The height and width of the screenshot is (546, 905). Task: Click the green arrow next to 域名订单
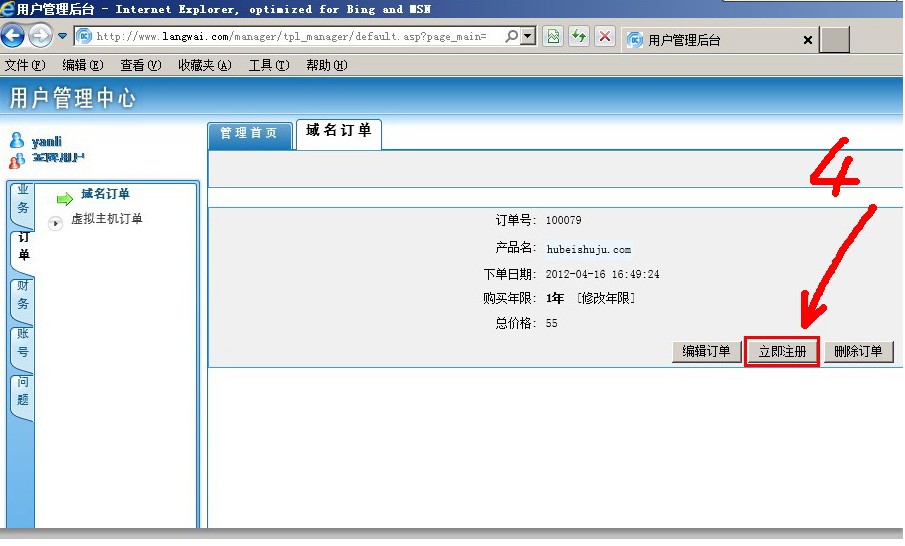tap(65, 197)
